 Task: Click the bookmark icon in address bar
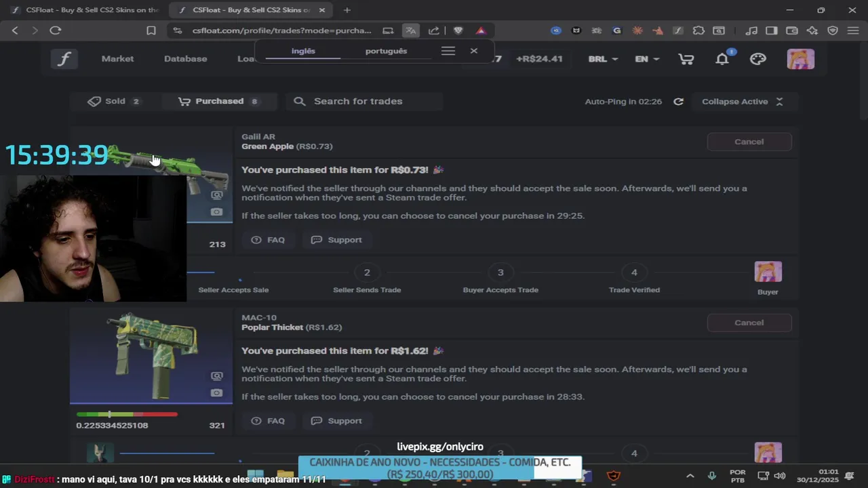151,30
